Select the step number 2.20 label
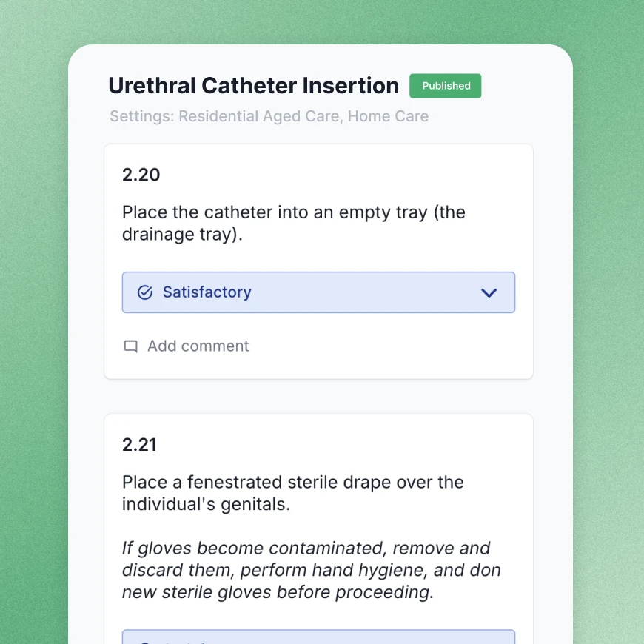The image size is (644, 644). 141,175
